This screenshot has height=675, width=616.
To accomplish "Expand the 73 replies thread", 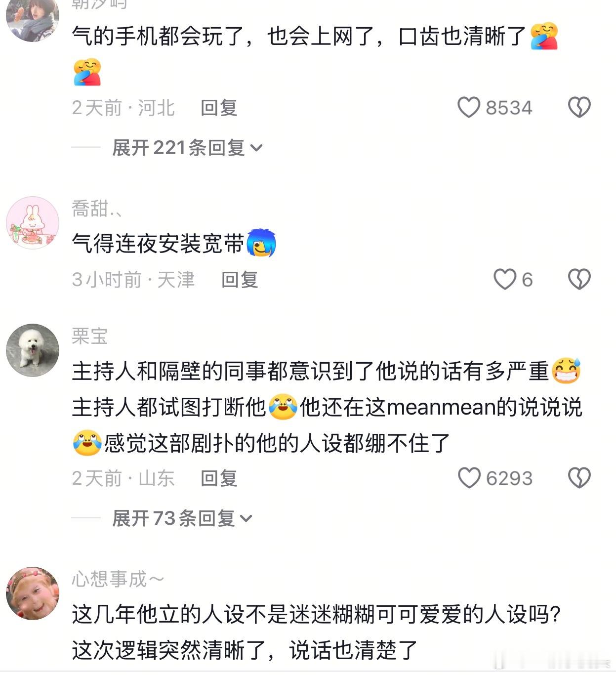I will [182, 518].
